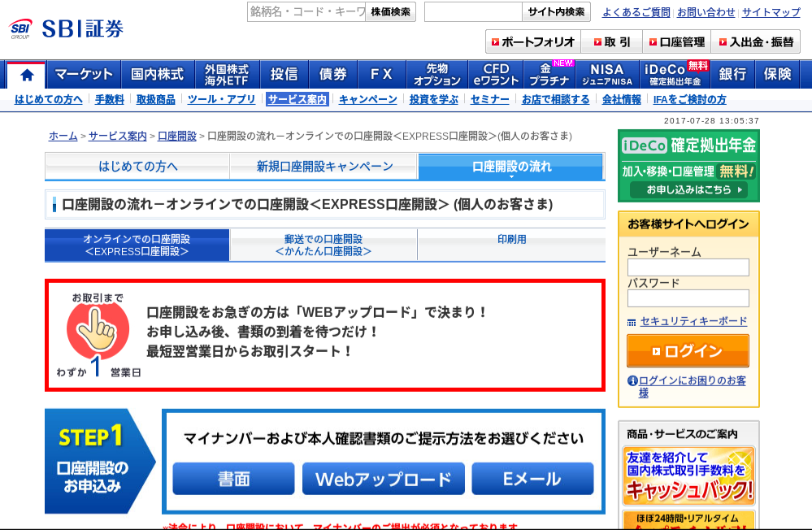The width and height of the screenshot is (812, 530).
Task: Open the 投信 menu
Action: pos(284,75)
